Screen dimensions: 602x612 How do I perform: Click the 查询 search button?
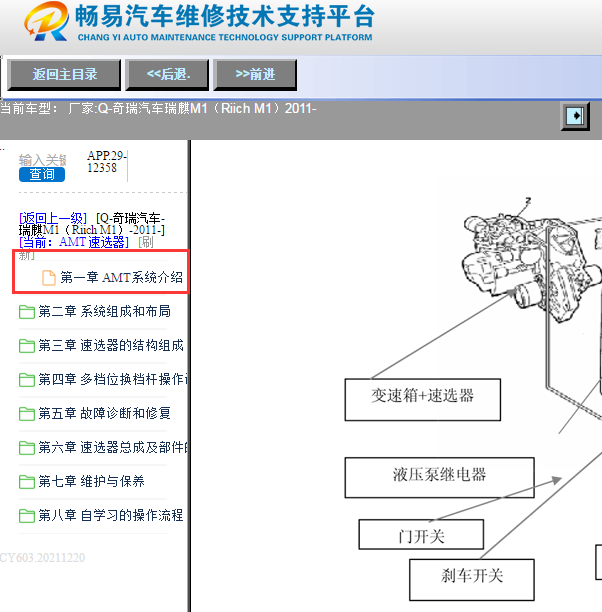click(x=42, y=174)
